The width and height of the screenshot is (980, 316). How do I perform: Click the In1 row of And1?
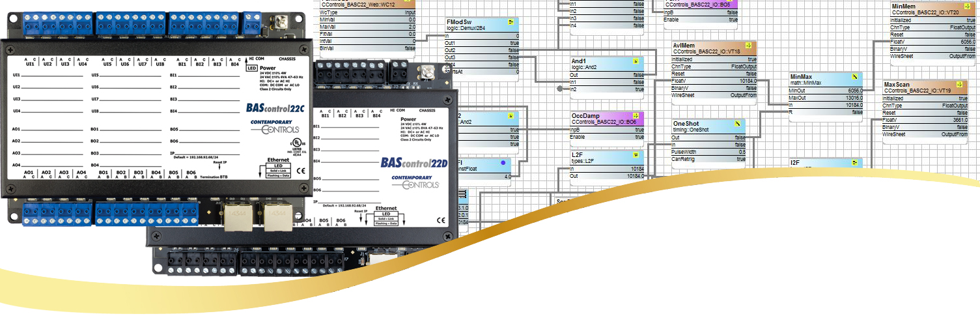click(x=607, y=82)
